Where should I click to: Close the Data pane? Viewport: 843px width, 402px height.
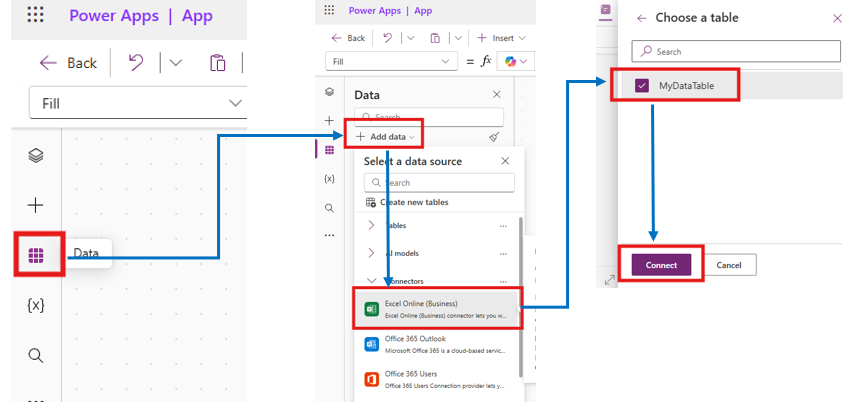[497, 95]
